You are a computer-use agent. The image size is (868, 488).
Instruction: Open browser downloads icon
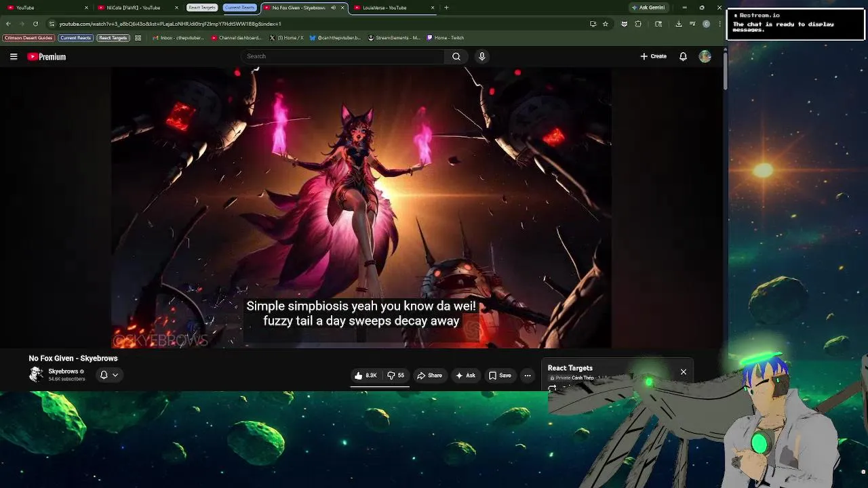(679, 24)
